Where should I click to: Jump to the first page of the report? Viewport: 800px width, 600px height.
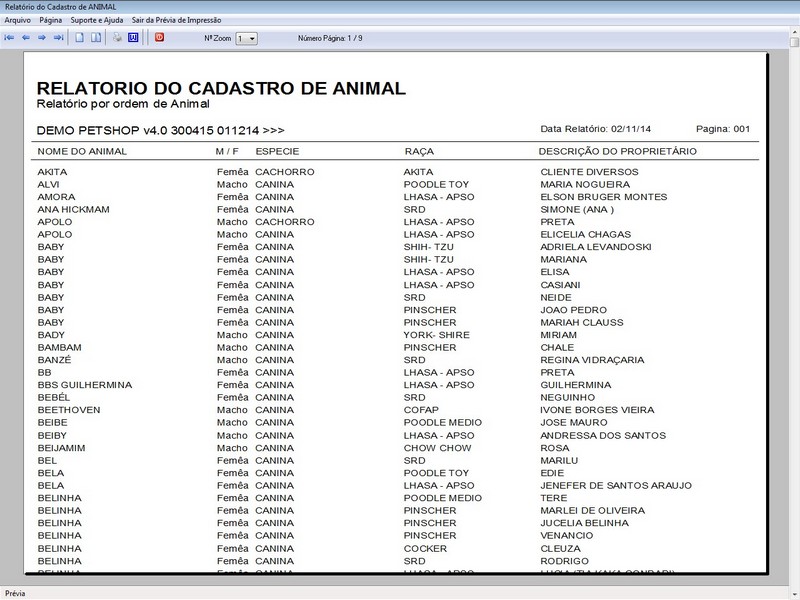point(10,37)
